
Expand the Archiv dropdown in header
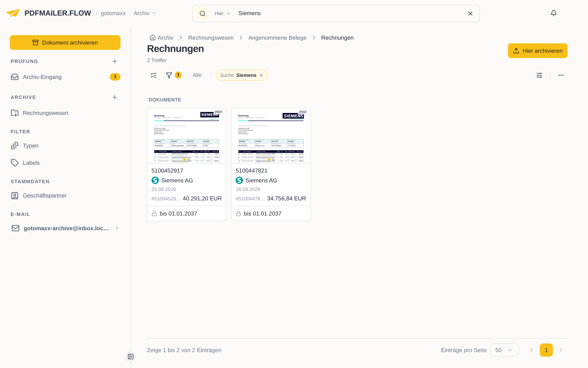[145, 13]
